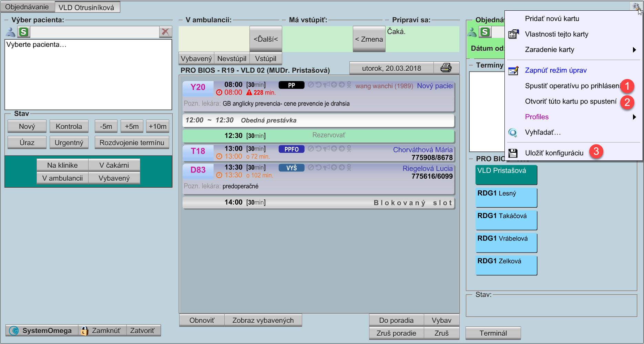Viewport: 644px width, 344px height.
Task: Expand the Profiles submenu
Action: tap(536, 117)
